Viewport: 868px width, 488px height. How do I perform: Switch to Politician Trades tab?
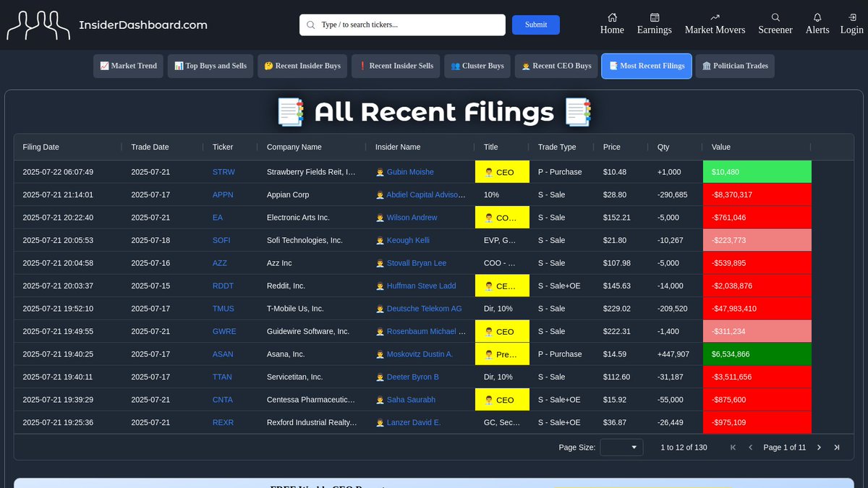735,66
